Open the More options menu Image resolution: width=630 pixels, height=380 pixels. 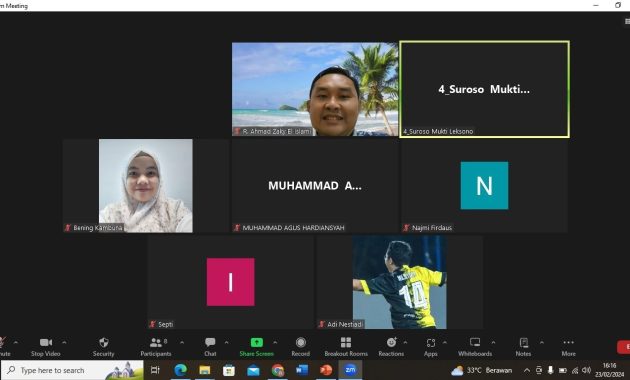tap(569, 347)
